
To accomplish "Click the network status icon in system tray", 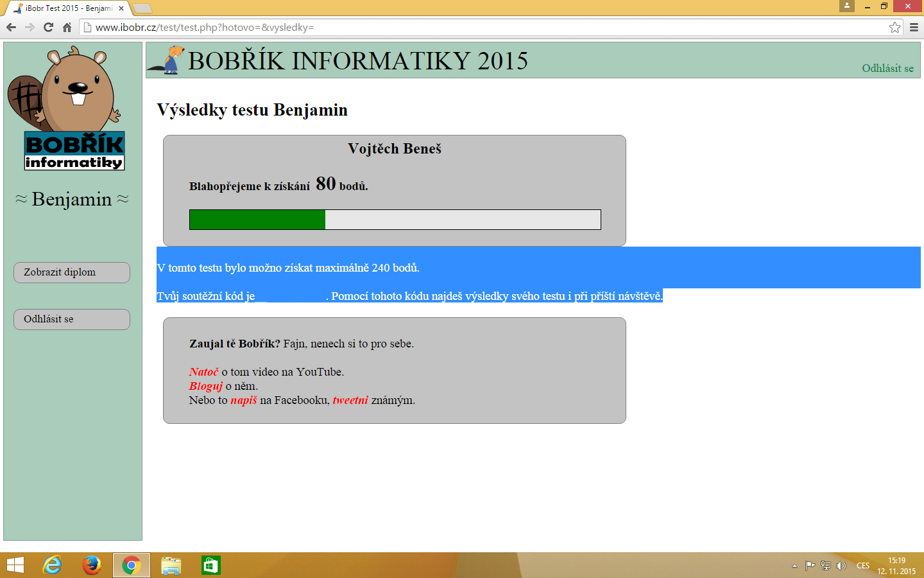I will tap(825, 565).
